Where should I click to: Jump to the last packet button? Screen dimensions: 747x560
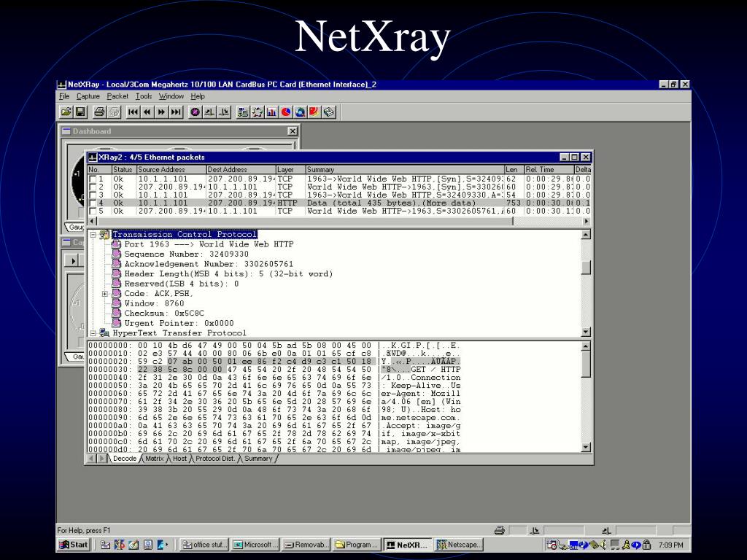coord(176,112)
